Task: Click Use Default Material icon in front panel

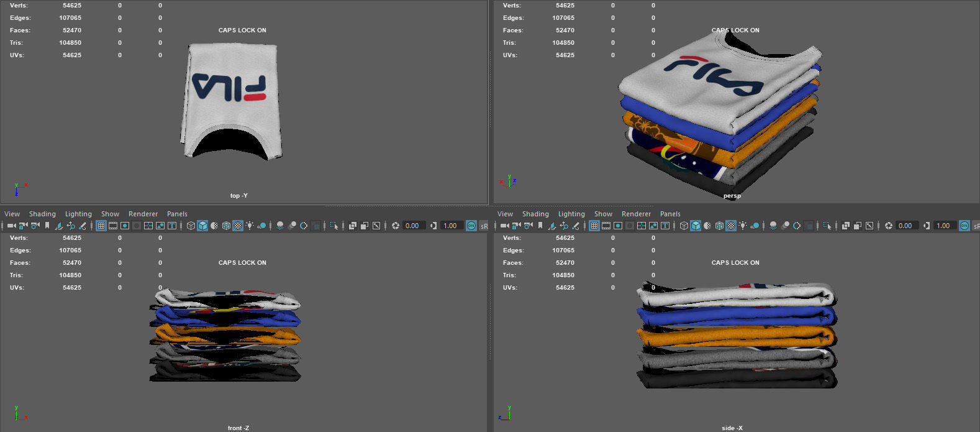Action: [x=214, y=226]
